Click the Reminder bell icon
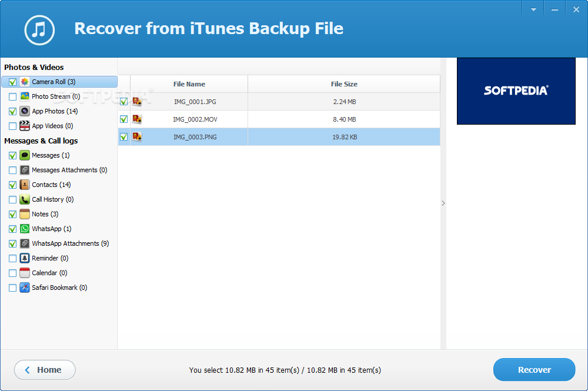The height and width of the screenshot is (391, 588). 25,258
